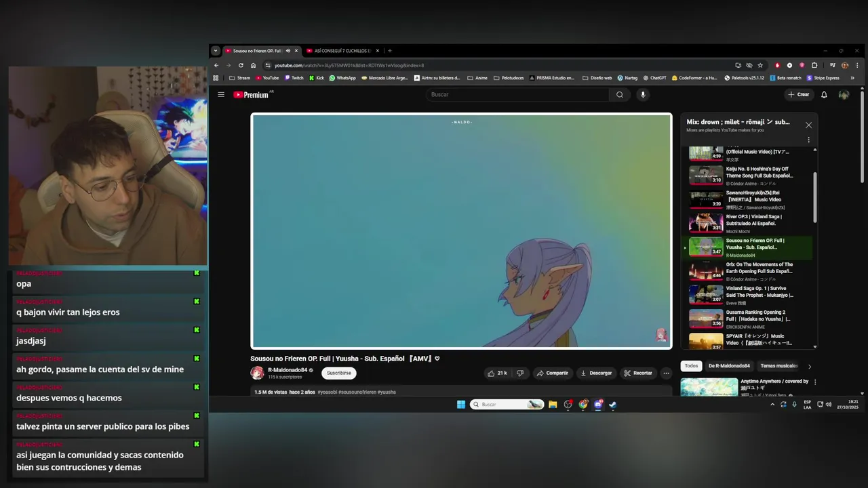This screenshot has width=868, height=488.
Task: Select the Sousou no Frieren OP browser tab
Action: pos(262,51)
